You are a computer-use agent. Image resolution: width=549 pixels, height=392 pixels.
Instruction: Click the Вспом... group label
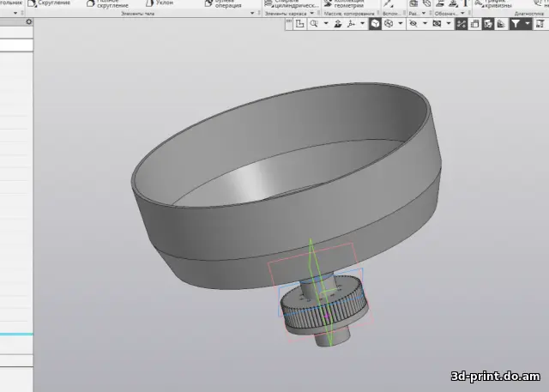point(391,14)
